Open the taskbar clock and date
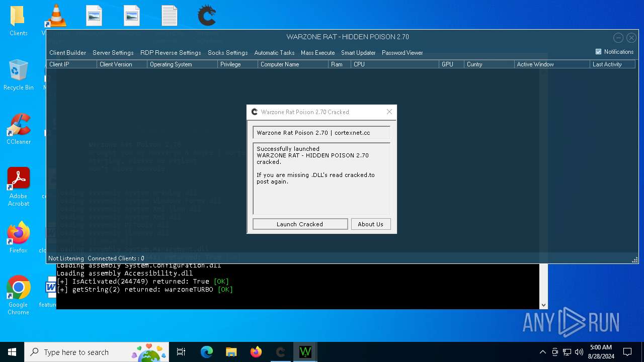The width and height of the screenshot is (644, 362). (x=601, y=352)
